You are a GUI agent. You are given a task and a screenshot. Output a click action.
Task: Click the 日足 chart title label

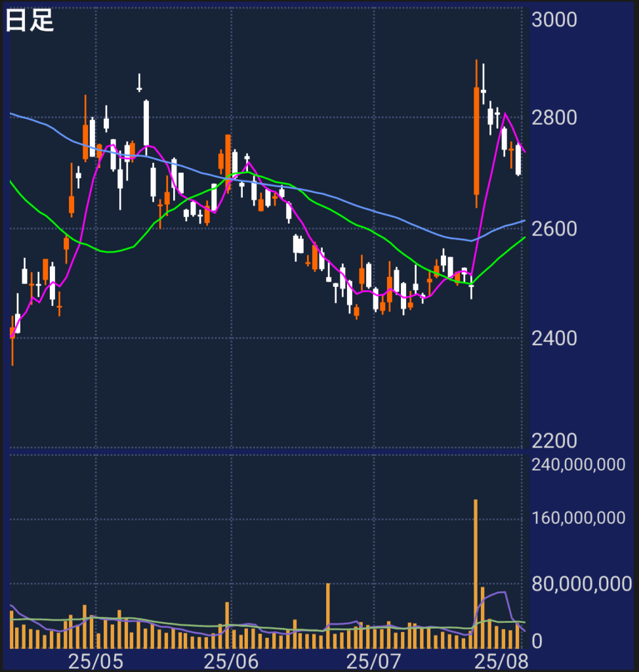tap(30, 20)
